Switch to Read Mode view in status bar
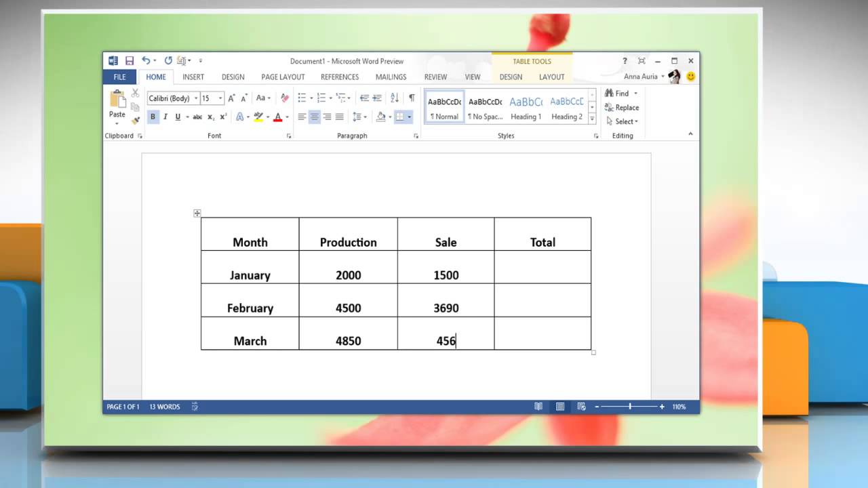This screenshot has width=868, height=488. coord(538,407)
